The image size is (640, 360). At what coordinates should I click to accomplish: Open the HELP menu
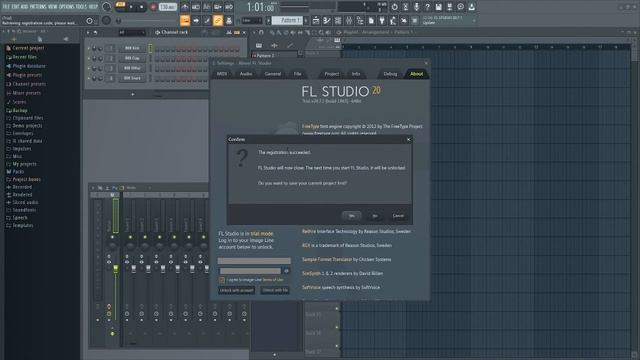93,7
